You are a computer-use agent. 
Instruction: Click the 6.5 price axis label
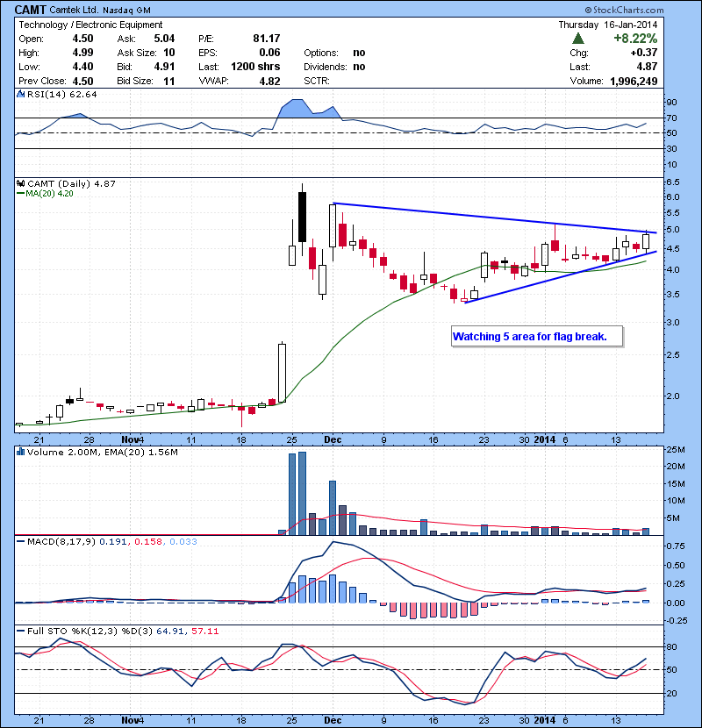point(673,182)
